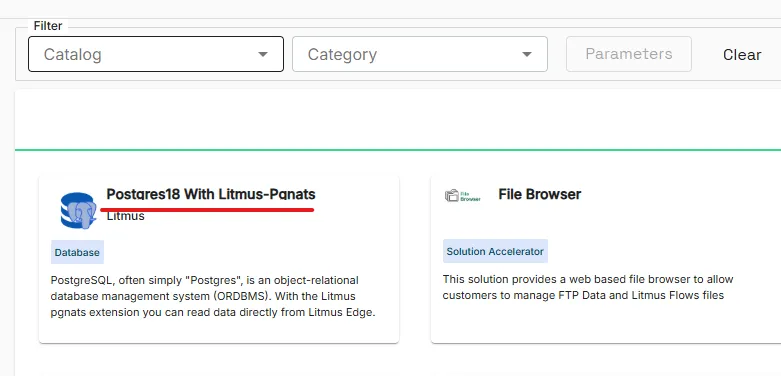Click the Parameters button
Image resolution: width=781 pixels, height=376 pixels.
click(x=629, y=54)
